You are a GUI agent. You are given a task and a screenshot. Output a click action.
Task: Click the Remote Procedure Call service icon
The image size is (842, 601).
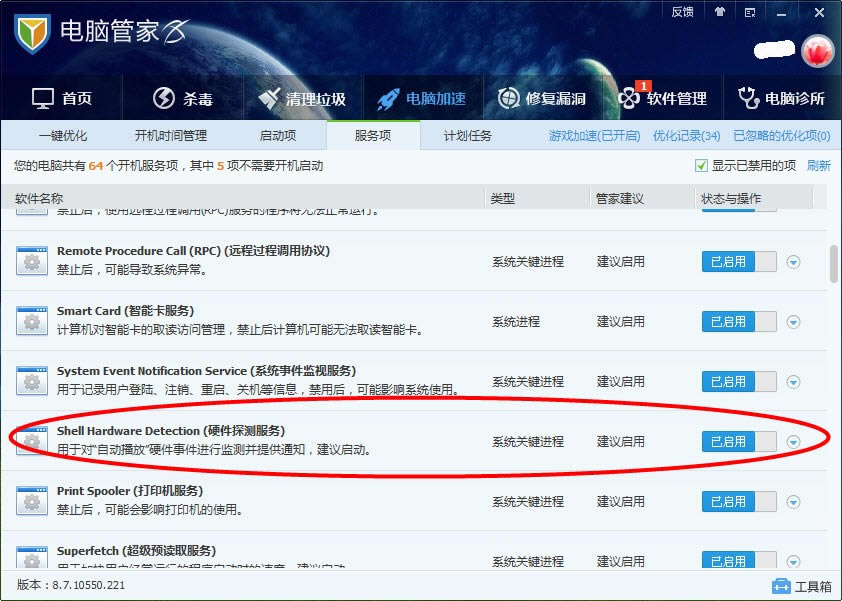[32, 260]
